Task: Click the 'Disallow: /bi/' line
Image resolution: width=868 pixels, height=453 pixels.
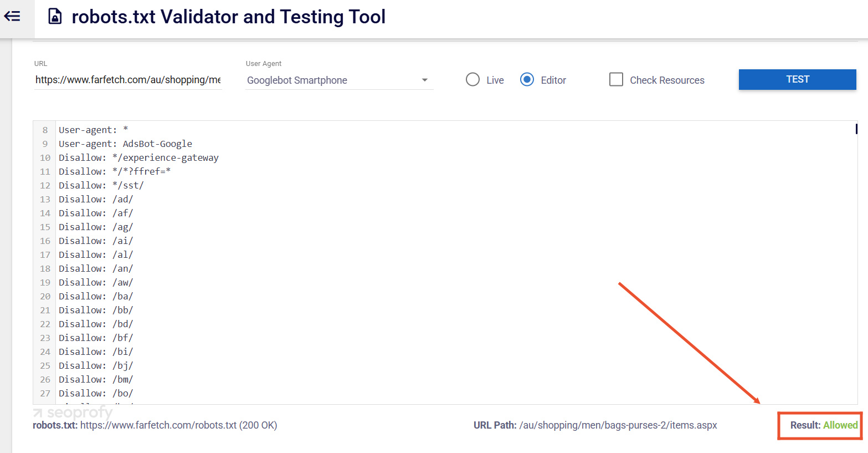Action: click(x=96, y=352)
